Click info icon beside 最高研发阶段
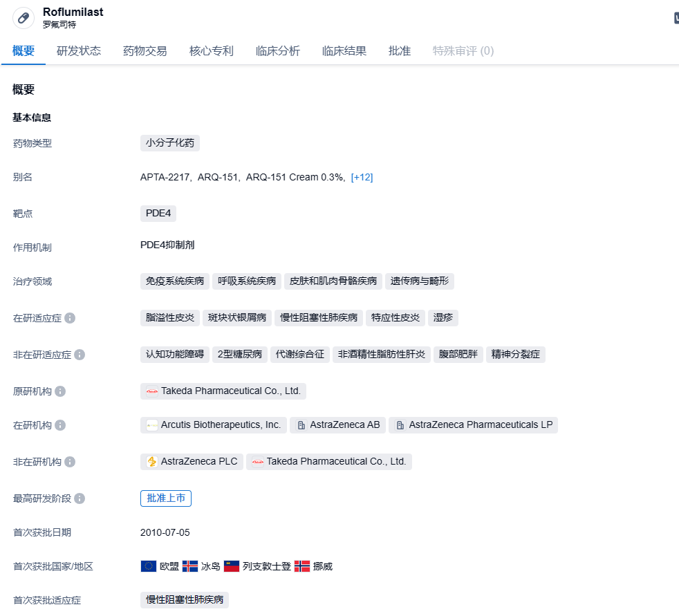The image size is (679, 616). point(80,498)
